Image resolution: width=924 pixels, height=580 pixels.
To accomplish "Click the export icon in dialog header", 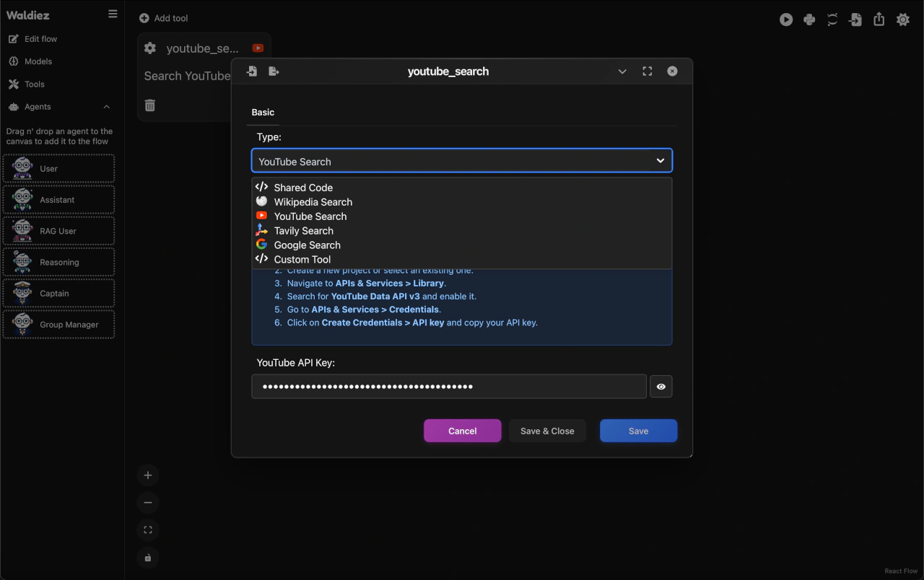I will pyautogui.click(x=274, y=71).
